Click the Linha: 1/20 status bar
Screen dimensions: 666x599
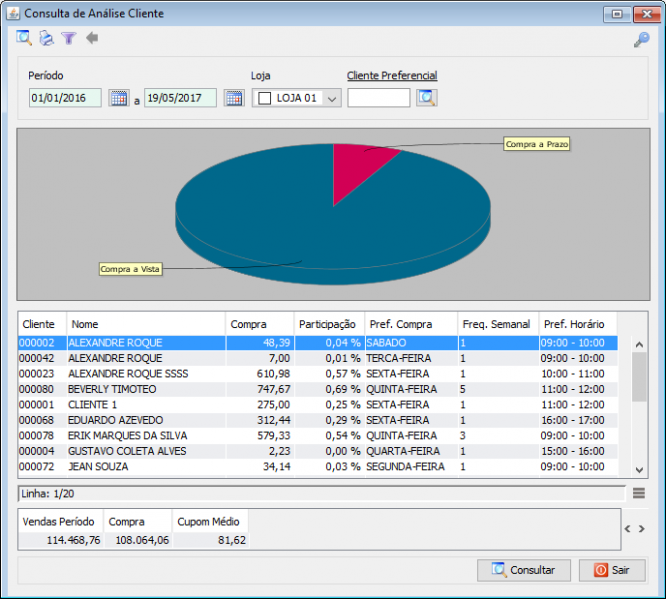click(322, 494)
